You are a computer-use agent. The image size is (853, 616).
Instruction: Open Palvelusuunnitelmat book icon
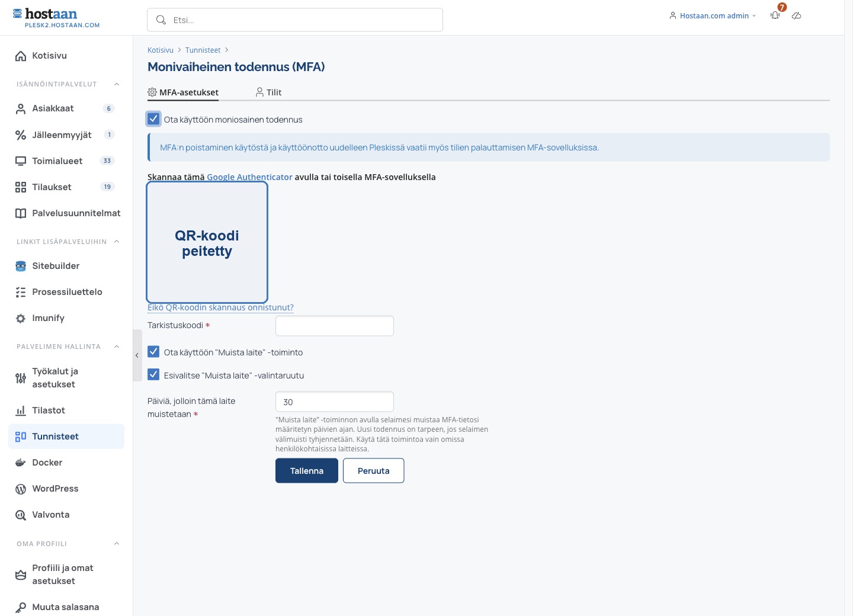21,213
